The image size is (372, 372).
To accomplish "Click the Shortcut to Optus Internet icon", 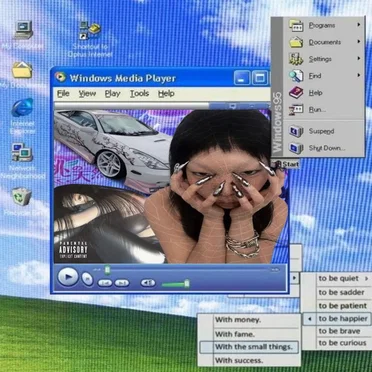I will [89, 30].
